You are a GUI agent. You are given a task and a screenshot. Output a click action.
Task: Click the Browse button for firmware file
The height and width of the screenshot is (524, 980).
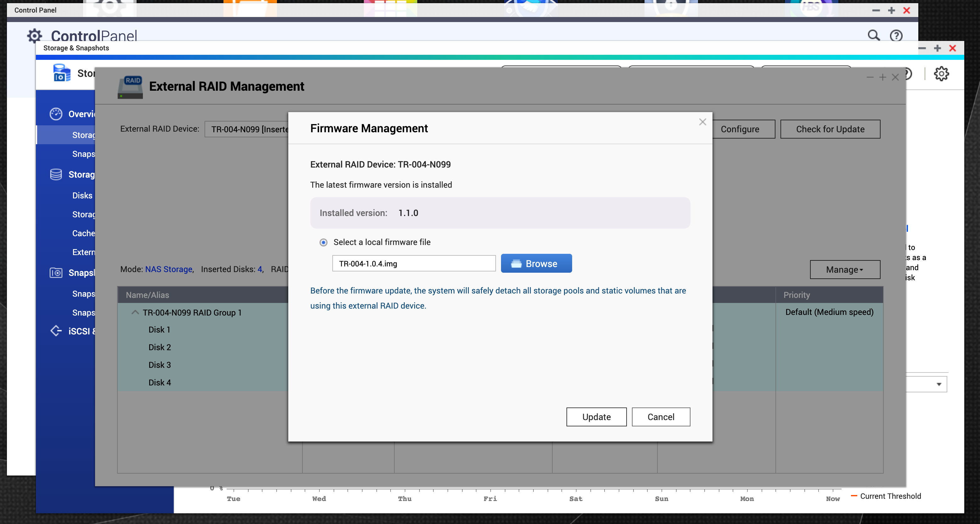pyautogui.click(x=536, y=263)
